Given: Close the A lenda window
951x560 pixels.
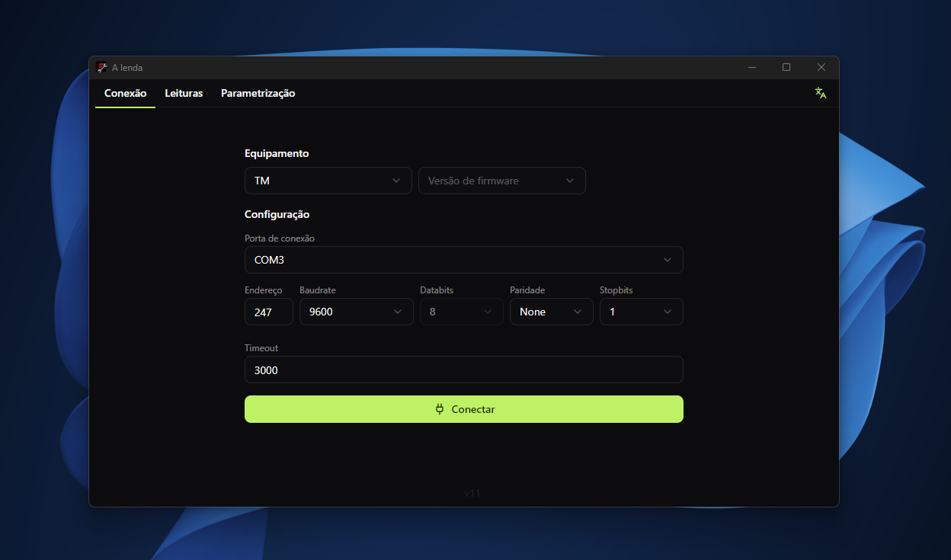Looking at the screenshot, I should pos(821,67).
